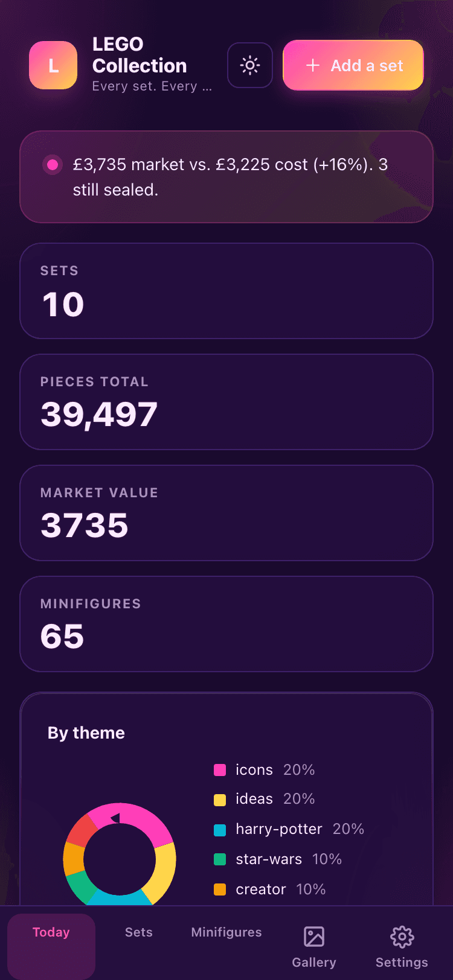453x980 pixels.
Task: Click the pink status dot in the summary banner
Action: click(53, 164)
